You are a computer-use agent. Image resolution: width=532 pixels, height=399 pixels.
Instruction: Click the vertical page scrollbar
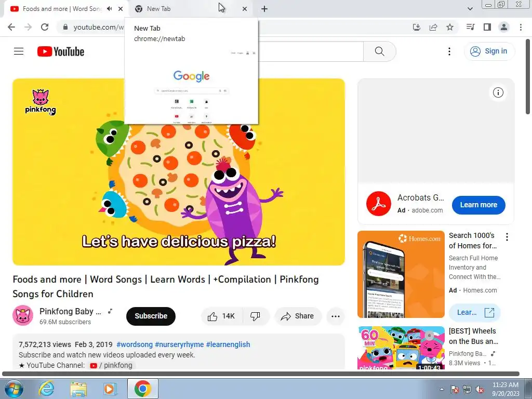[x=528, y=77]
